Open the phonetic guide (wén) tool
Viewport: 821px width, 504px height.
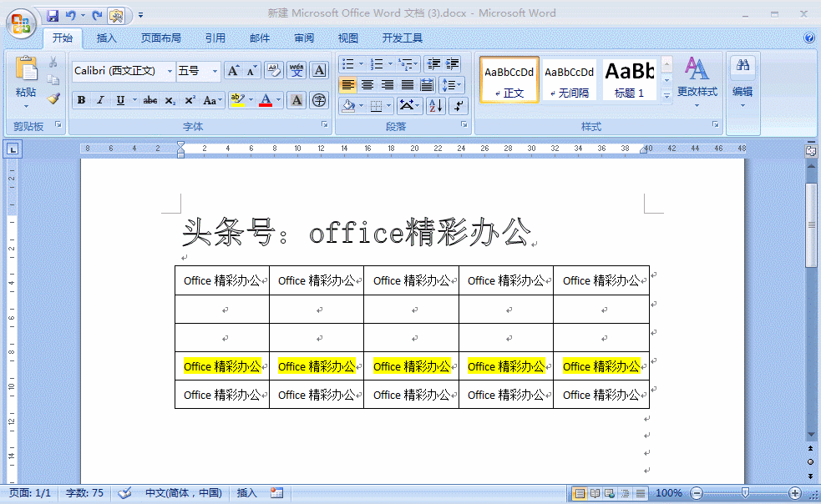pyautogui.click(x=296, y=70)
